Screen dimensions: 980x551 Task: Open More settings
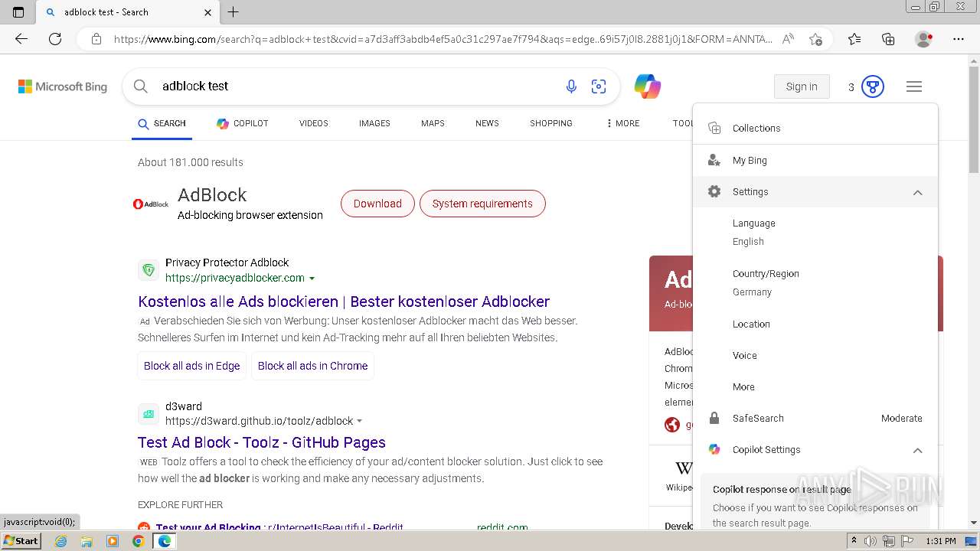point(815,386)
